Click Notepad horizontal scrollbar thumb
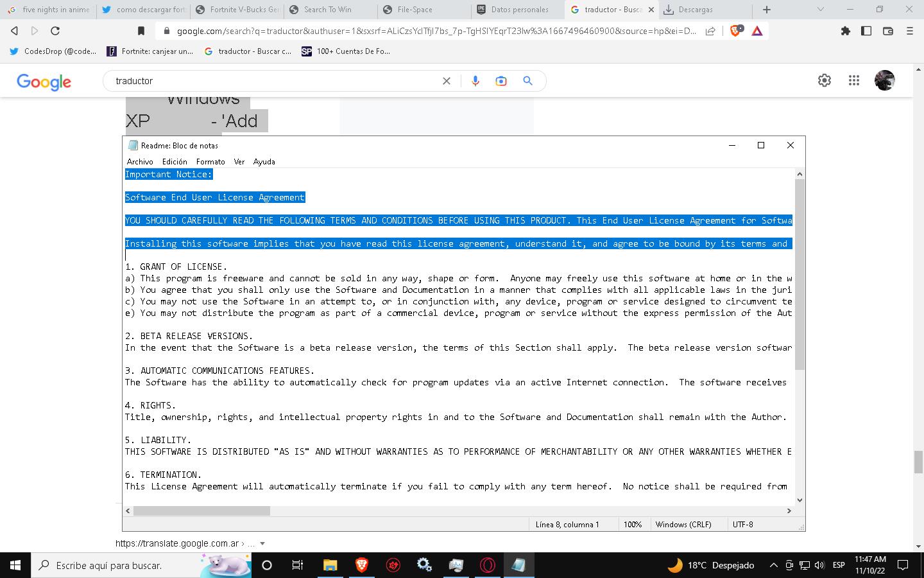 point(201,511)
